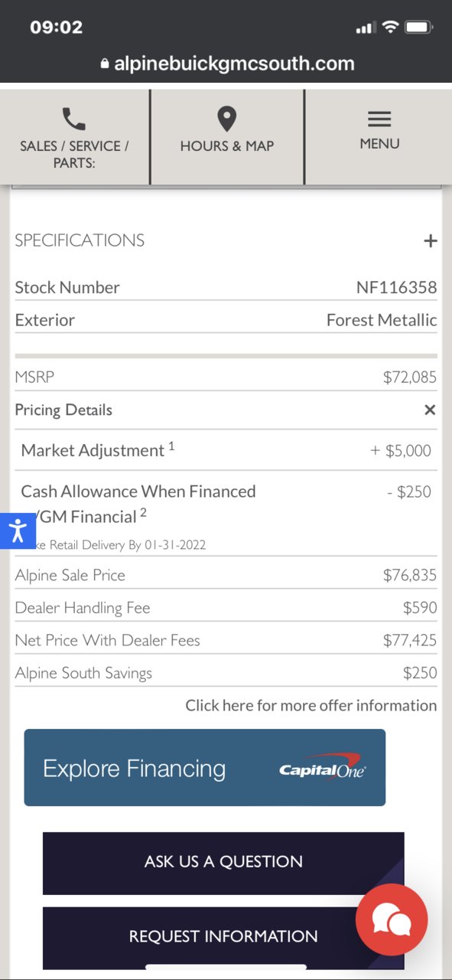Viewport: 452px width, 980px height.
Task: Expand the Specifications section plus sign
Action: pos(431,241)
